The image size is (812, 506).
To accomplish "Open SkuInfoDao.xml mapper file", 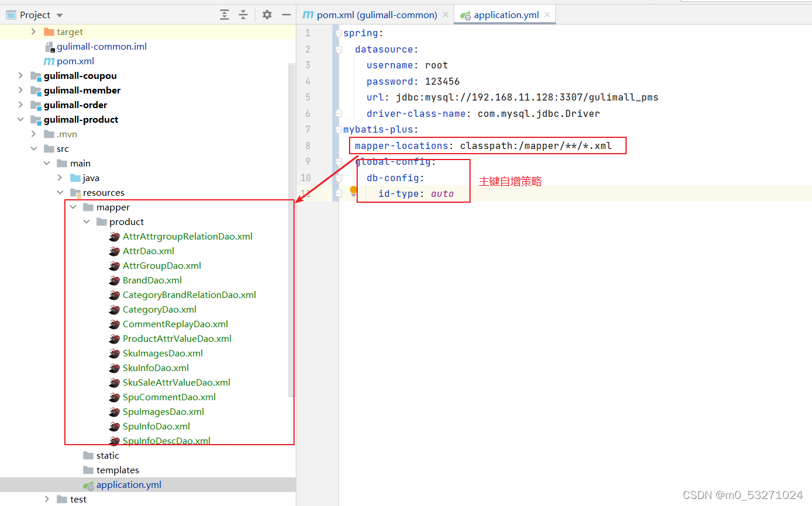I will (156, 368).
